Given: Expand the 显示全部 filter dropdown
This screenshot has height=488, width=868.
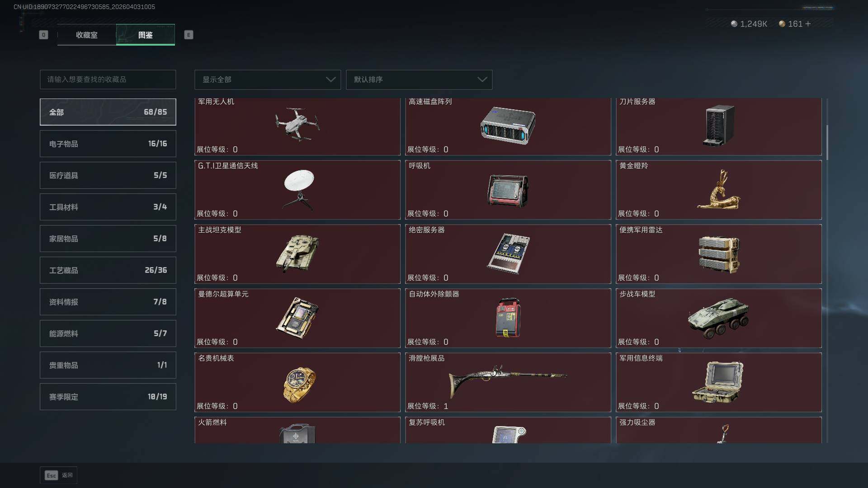Looking at the screenshot, I should (x=268, y=80).
